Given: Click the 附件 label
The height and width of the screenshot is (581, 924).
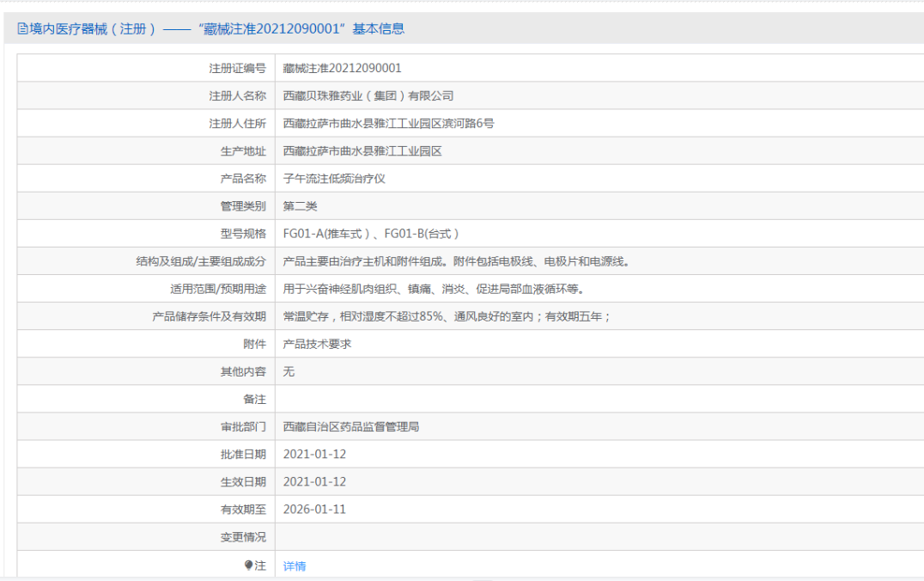Looking at the screenshot, I should pyautogui.click(x=254, y=344).
